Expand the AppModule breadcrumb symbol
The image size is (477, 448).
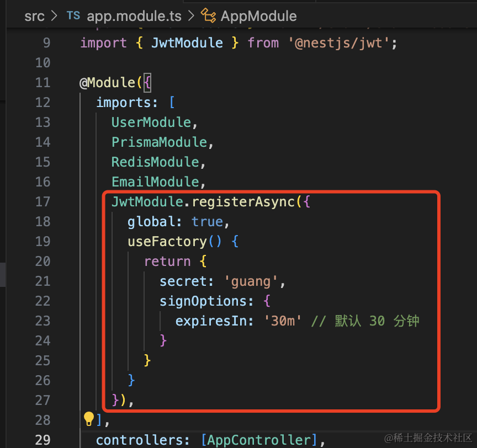tap(258, 16)
